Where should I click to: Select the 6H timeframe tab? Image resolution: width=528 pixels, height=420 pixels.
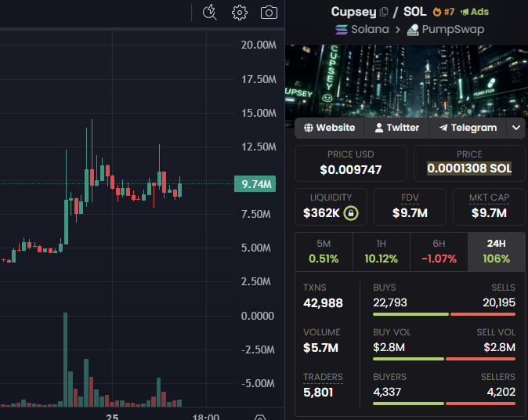pos(439,252)
